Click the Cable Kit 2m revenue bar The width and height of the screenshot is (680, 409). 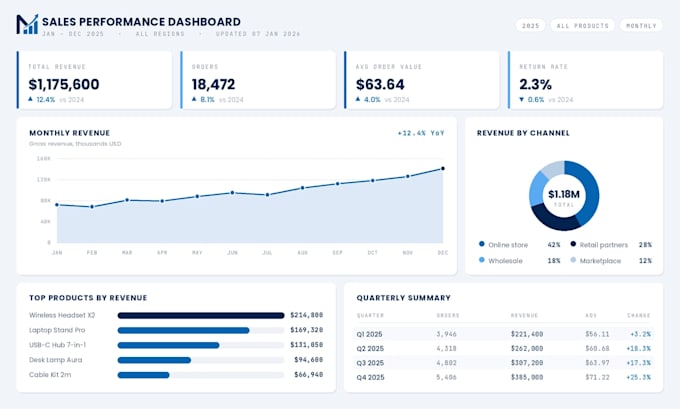[144, 375]
